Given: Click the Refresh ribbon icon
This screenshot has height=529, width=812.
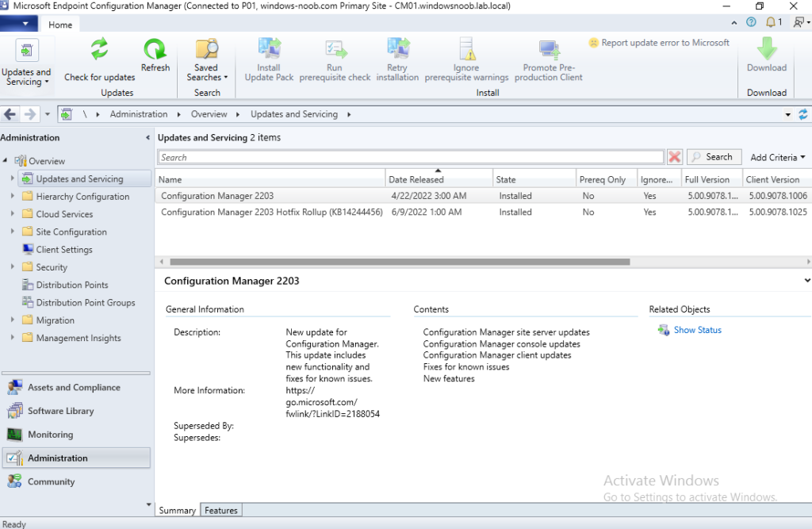Looking at the screenshot, I should click(x=155, y=50).
